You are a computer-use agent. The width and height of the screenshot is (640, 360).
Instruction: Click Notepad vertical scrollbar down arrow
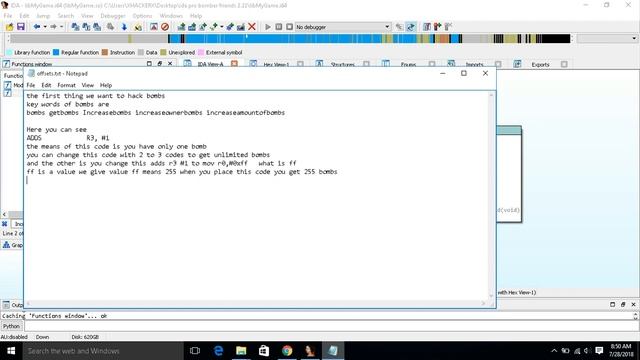tap(491, 296)
